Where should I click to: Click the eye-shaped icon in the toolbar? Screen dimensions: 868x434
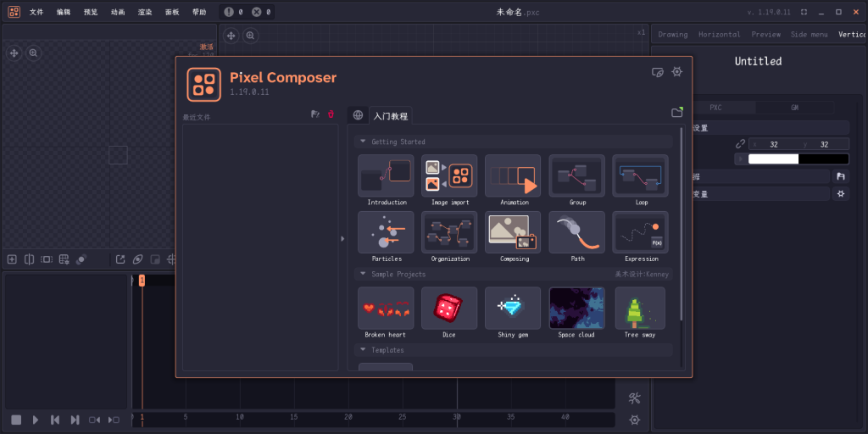[137, 259]
